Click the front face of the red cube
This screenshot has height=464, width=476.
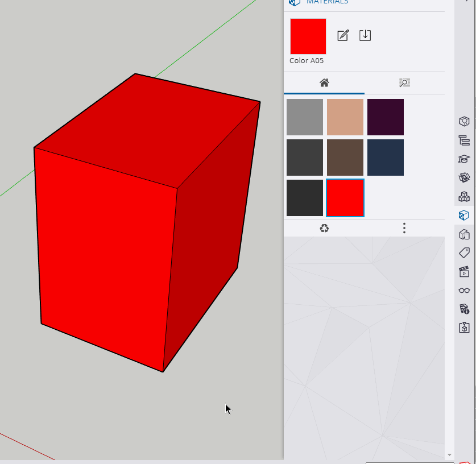tap(105, 258)
